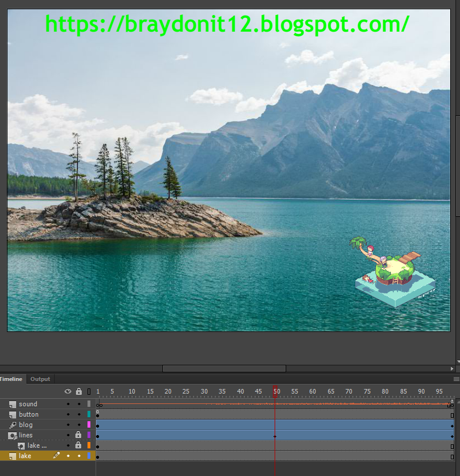
Task: Click the motion tween icon of the blog layer
Action: [x=13, y=425]
